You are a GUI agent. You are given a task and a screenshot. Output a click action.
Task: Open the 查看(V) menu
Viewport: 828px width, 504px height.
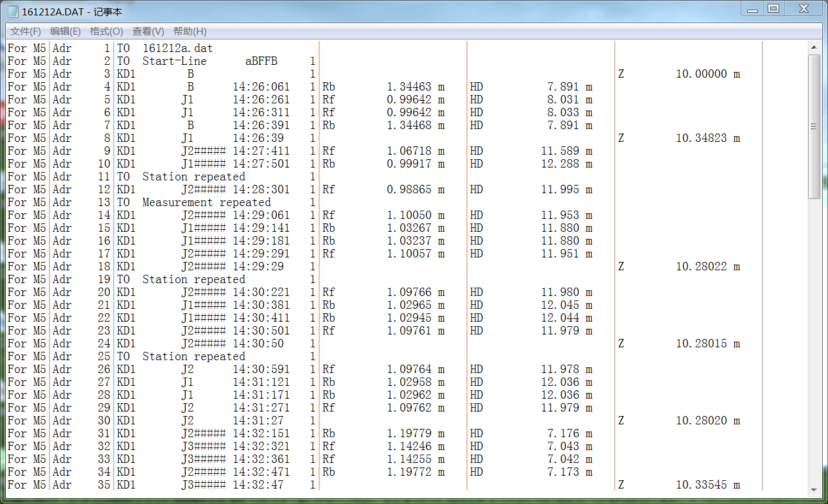click(x=148, y=31)
